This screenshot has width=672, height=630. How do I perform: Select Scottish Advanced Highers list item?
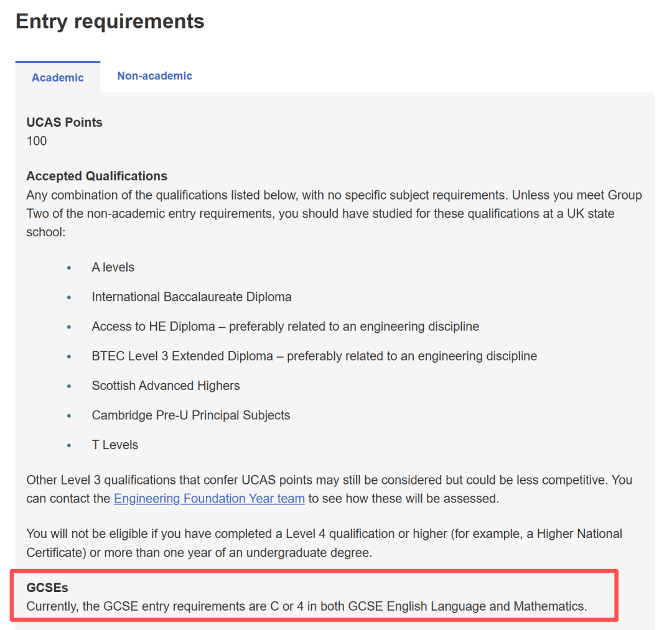(x=166, y=386)
